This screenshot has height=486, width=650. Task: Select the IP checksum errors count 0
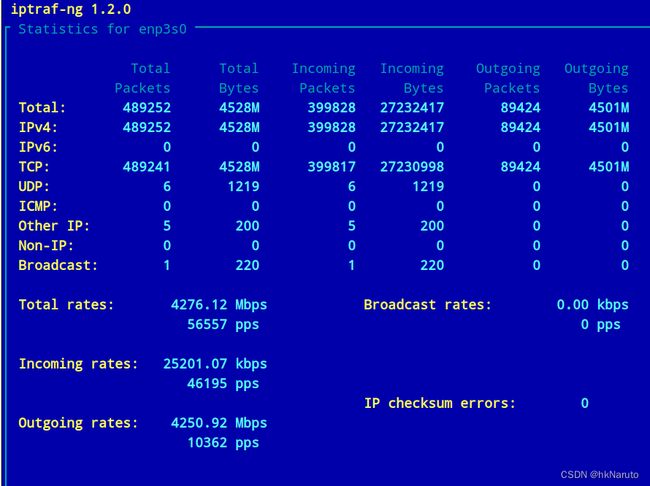tap(585, 403)
